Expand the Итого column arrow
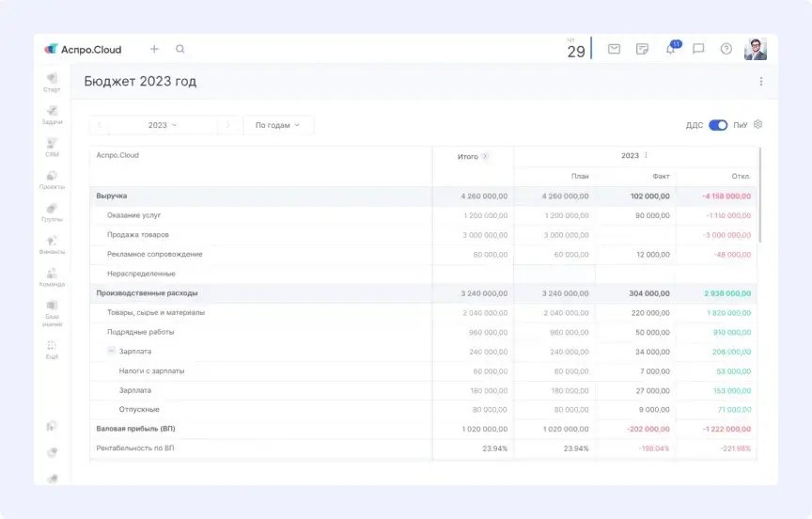812x519 pixels. pos(485,157)
